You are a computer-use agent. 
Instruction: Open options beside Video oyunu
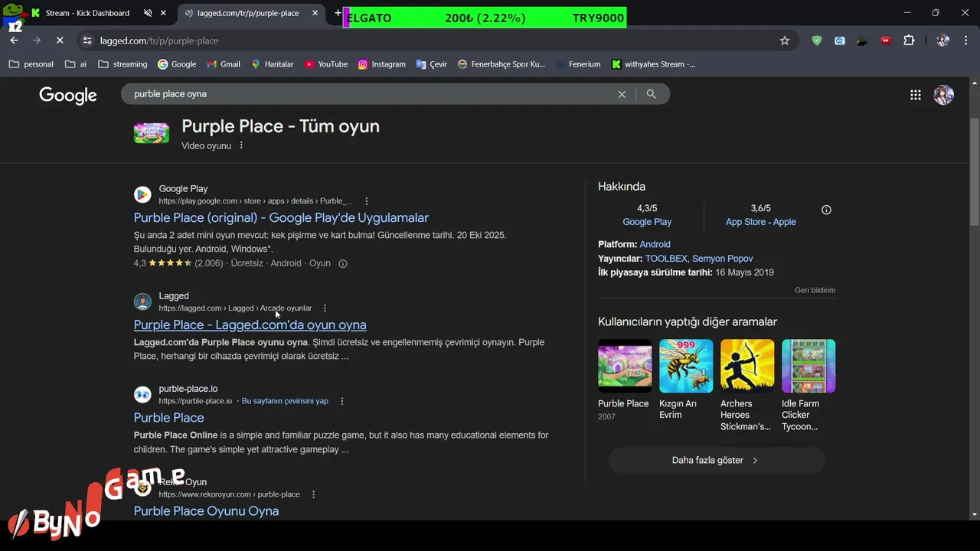tap(241, 145)
